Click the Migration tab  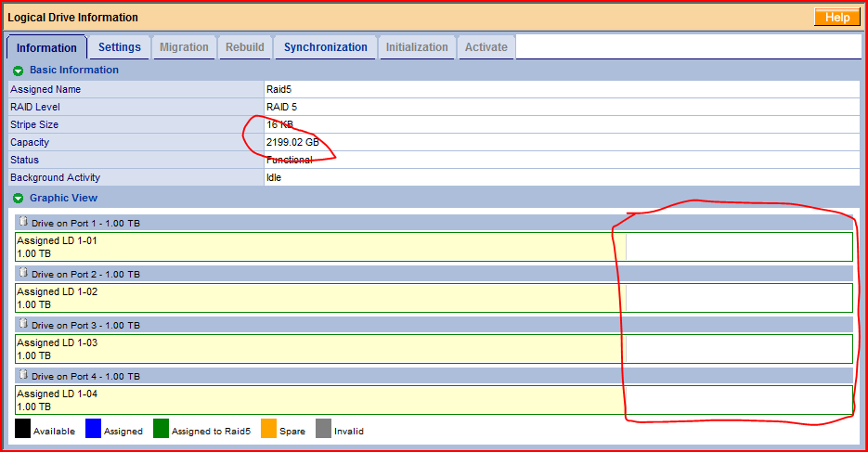tap(184, 47)
